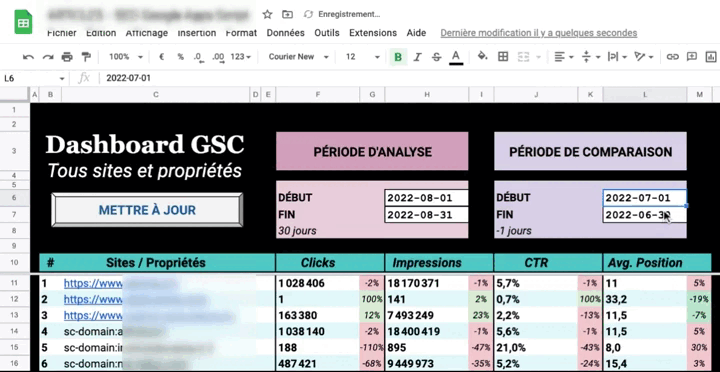Viewport: 720px width, 372px height.
Task: Select the analysis FIN cell 2022-08-31
Action: coord(426,215)
